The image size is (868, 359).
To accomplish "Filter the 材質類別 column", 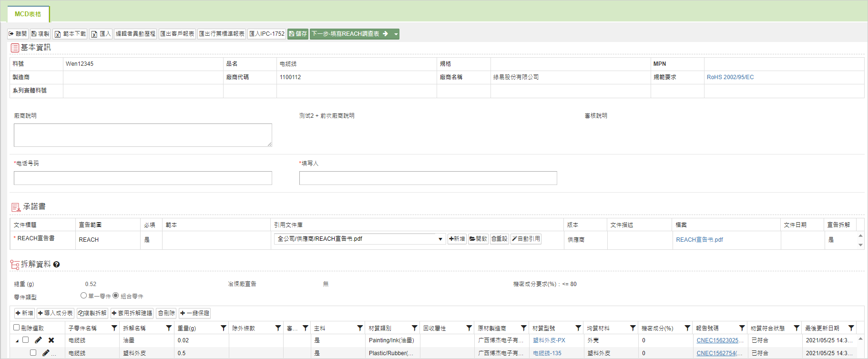I will (x=415, y=328).
